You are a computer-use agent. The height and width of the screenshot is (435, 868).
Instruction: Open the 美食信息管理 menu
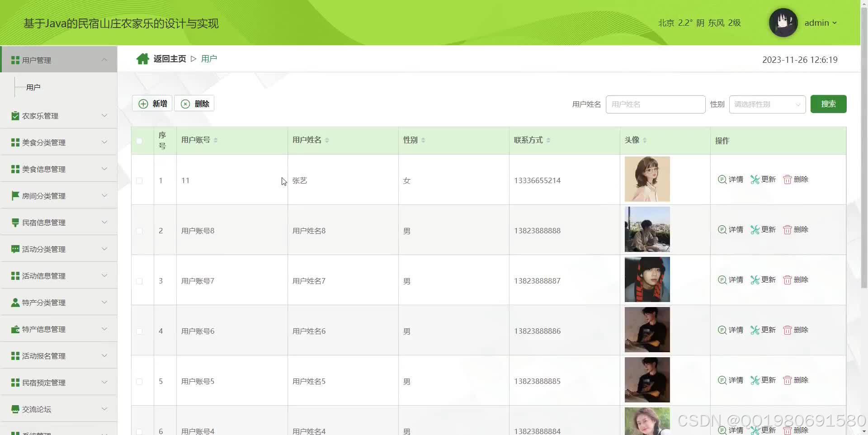[59, 169]
